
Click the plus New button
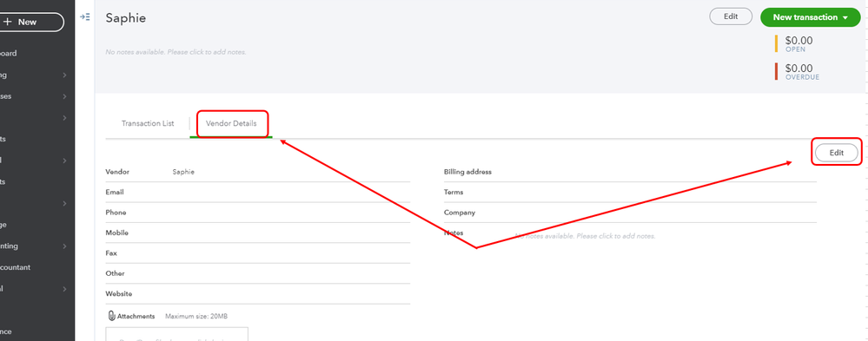[27, 22]
